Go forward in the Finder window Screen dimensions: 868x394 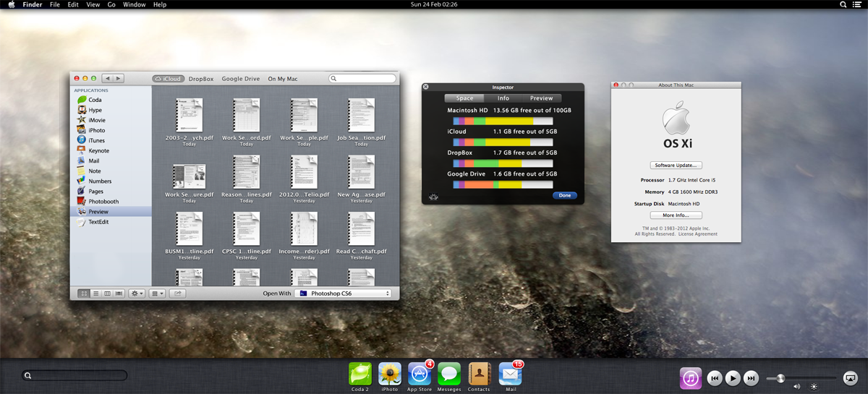pyautogui.click(x=119, y=78)
